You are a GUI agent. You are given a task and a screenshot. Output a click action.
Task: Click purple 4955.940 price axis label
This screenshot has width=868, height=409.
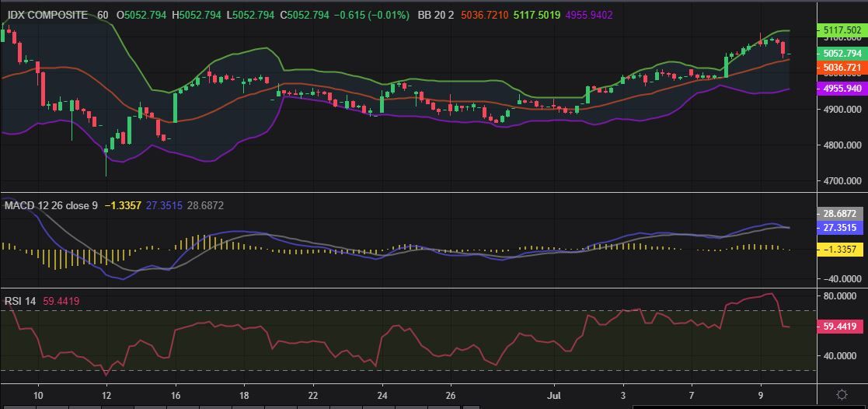842,88
